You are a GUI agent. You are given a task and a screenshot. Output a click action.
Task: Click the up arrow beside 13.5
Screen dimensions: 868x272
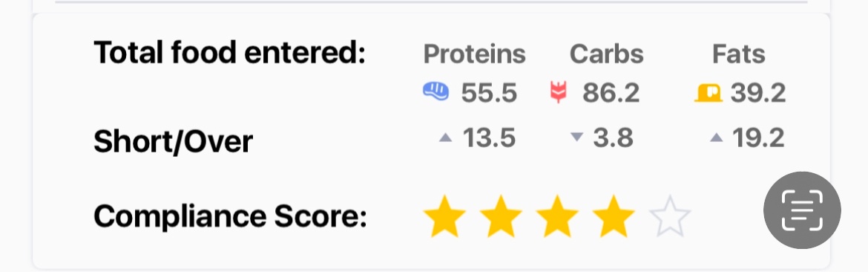[x=446, y=137]
